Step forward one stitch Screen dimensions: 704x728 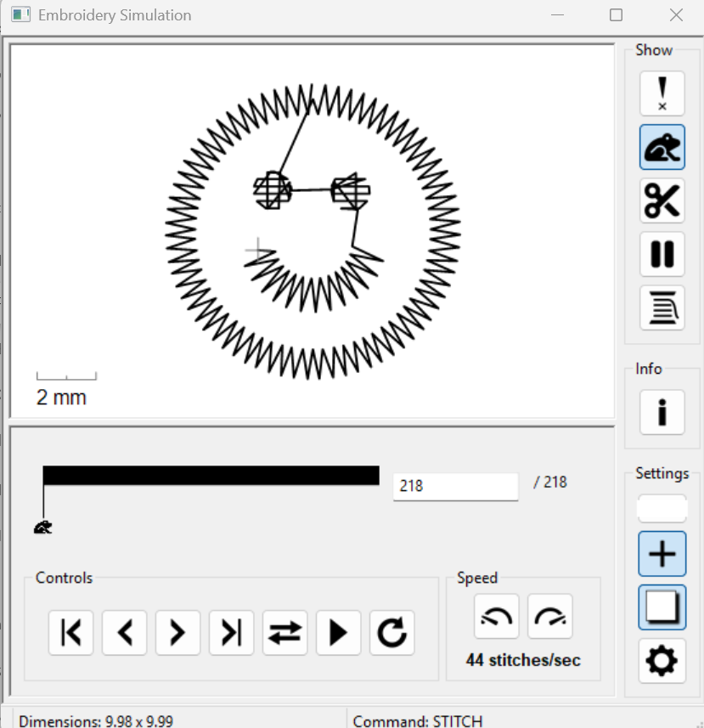[177, 632]
